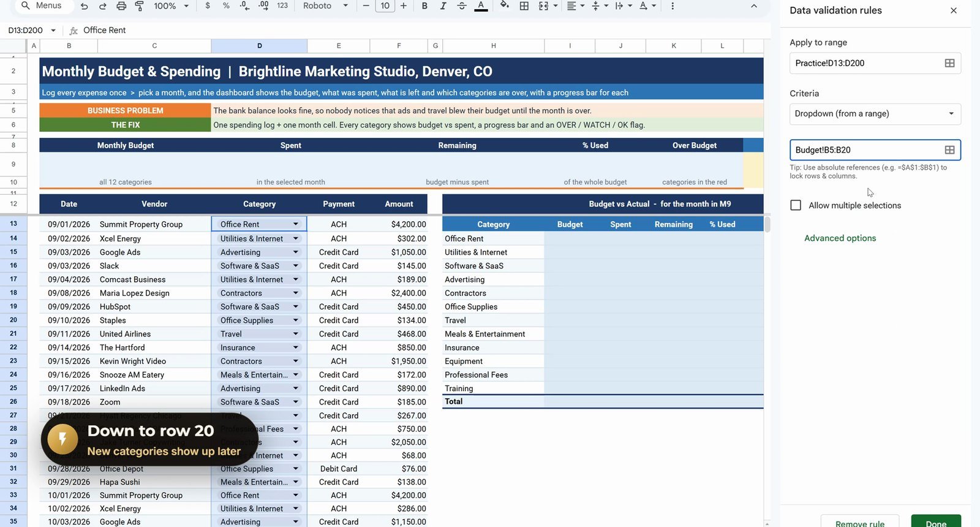Enable Allow multiple selections checkbox
Screen dimensions: 980x527
[796, 205]
